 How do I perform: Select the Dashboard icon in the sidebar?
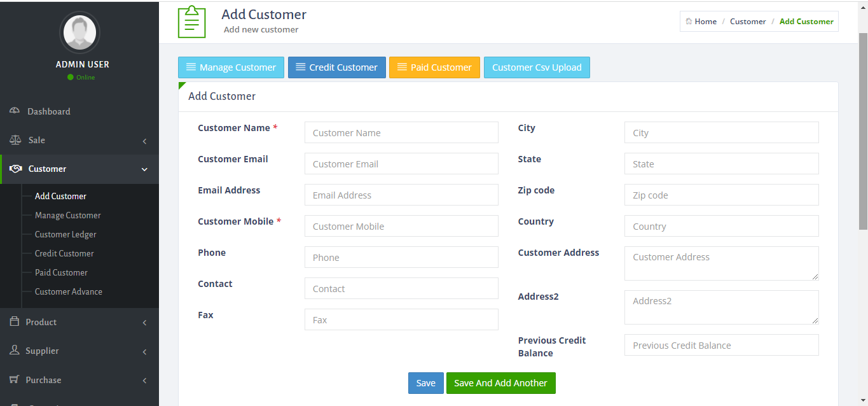14,111
